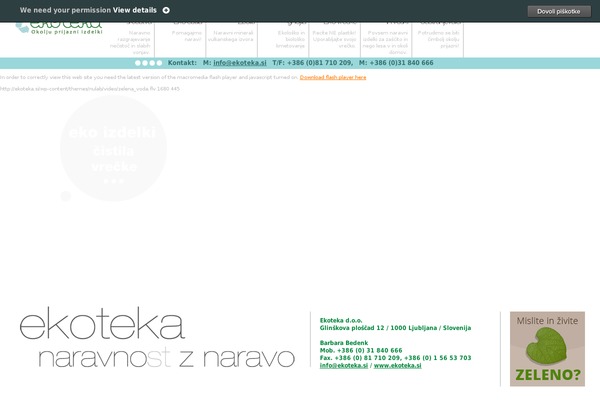
Task: Open menu item Naravno razgrajevanje nečistoč
Action: coord(130,42)
